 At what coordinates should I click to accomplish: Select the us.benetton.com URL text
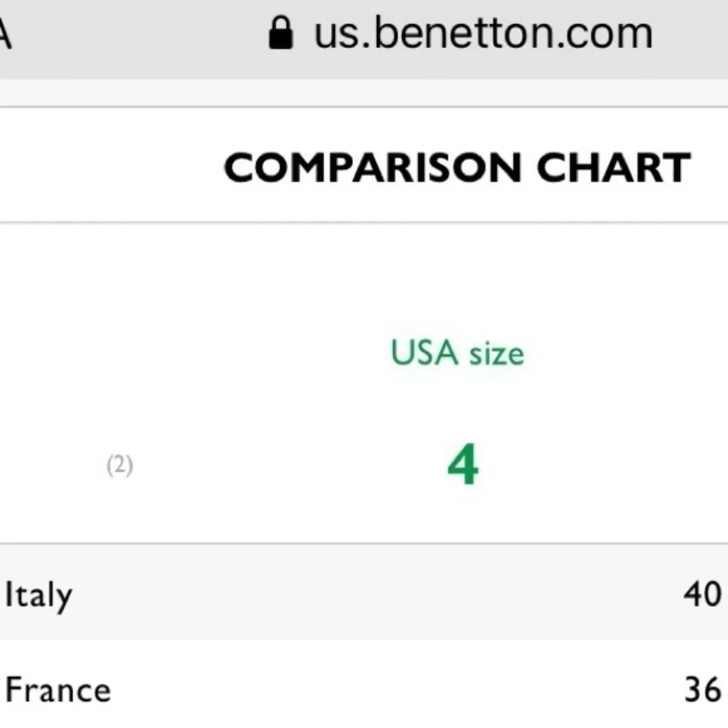[x=482, y=33]
